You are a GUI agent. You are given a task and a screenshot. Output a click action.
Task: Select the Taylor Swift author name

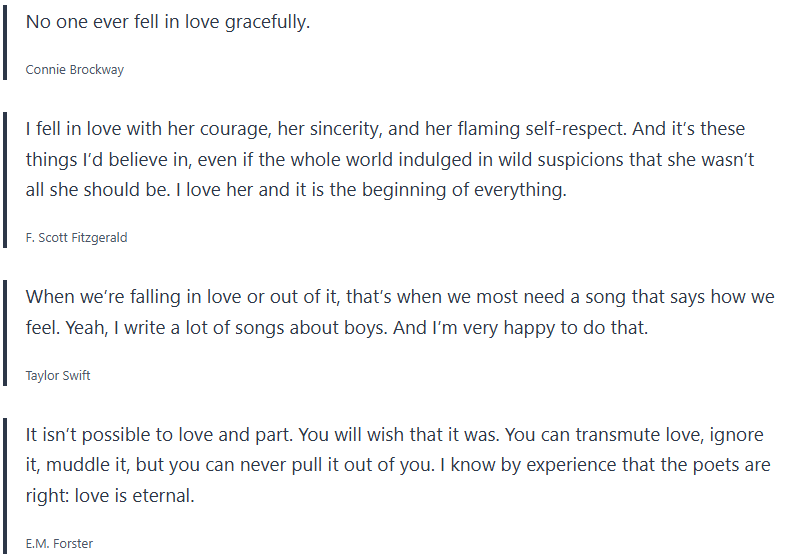pyautogui.click(x=58, y=376)
